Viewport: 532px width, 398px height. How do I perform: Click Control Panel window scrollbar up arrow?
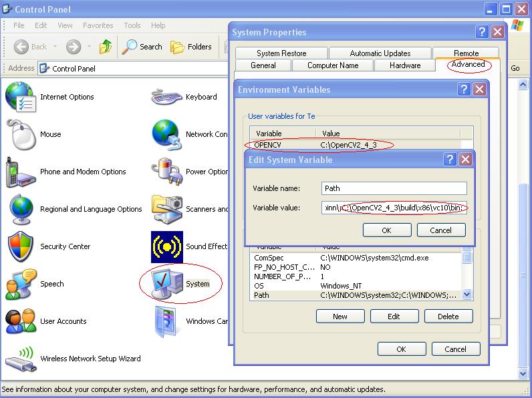click(x=523, y=85)
